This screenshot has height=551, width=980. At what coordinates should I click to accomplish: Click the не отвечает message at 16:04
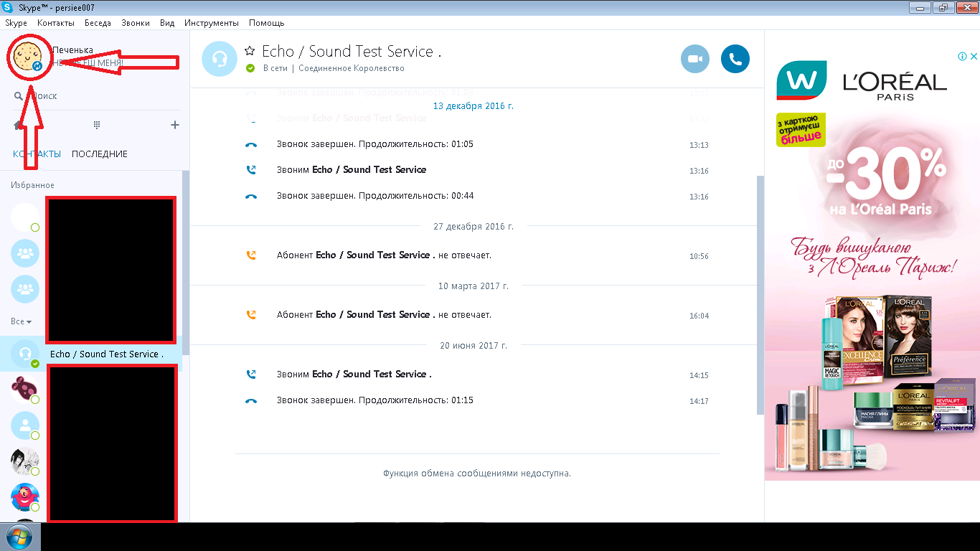pos(384,314)
